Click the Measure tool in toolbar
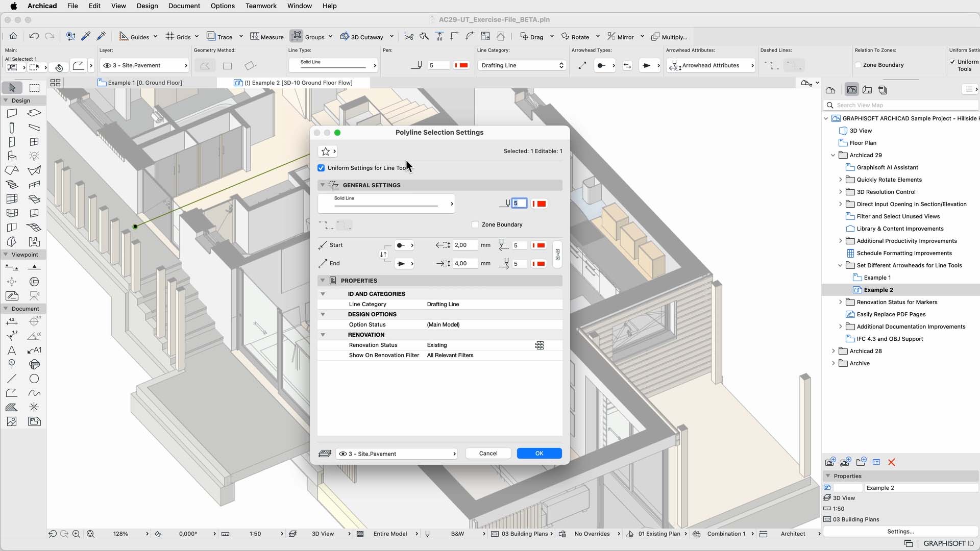The height and width of the screenshot is (551, 980). (266, 37)
